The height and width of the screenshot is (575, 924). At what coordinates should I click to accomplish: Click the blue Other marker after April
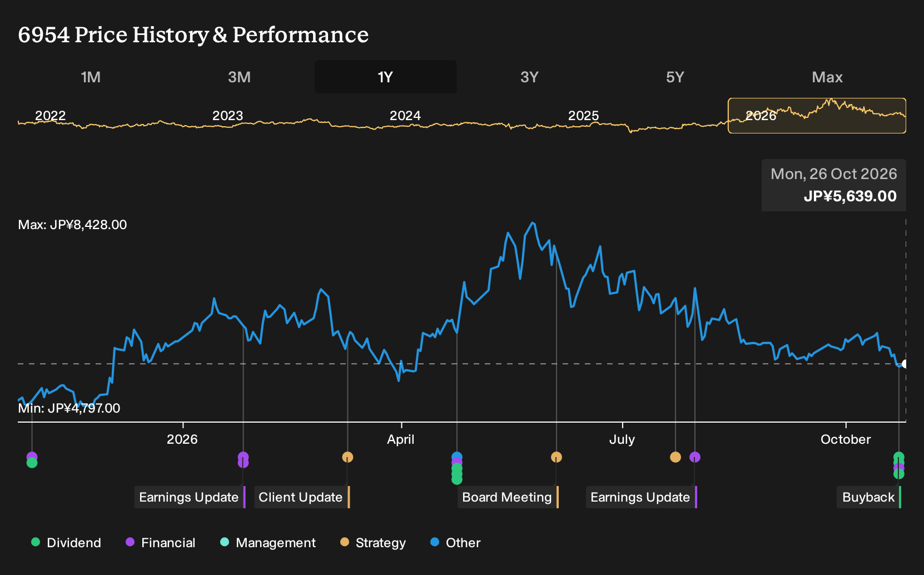457,457
